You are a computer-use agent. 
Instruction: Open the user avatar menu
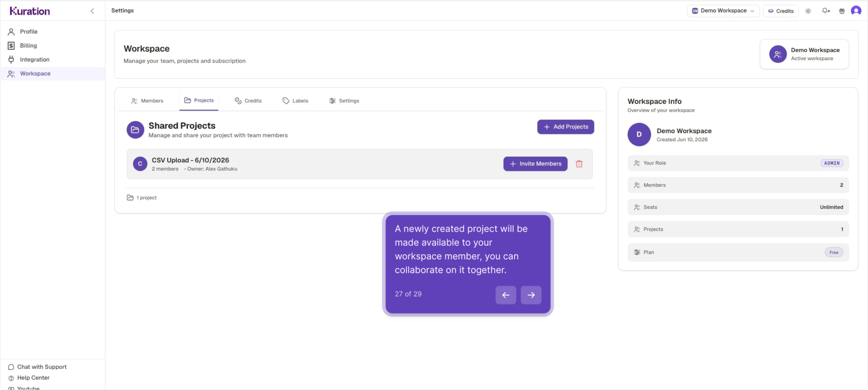click(856, 11)
